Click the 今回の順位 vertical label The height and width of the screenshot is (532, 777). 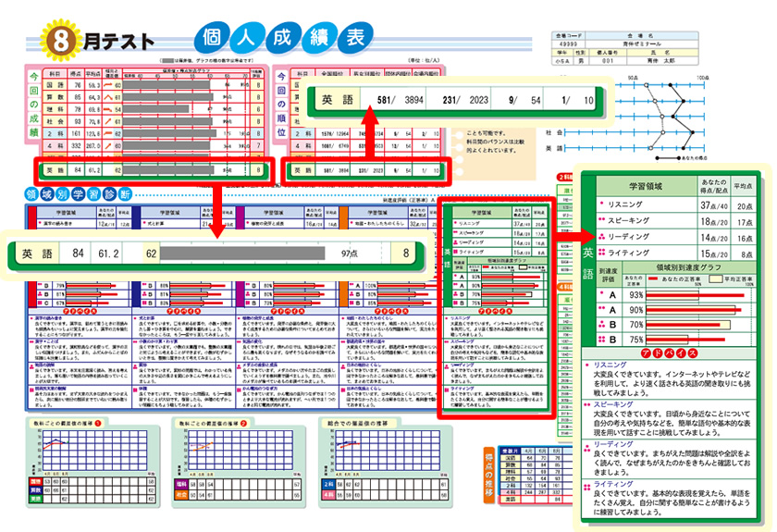tap(281, 105)
